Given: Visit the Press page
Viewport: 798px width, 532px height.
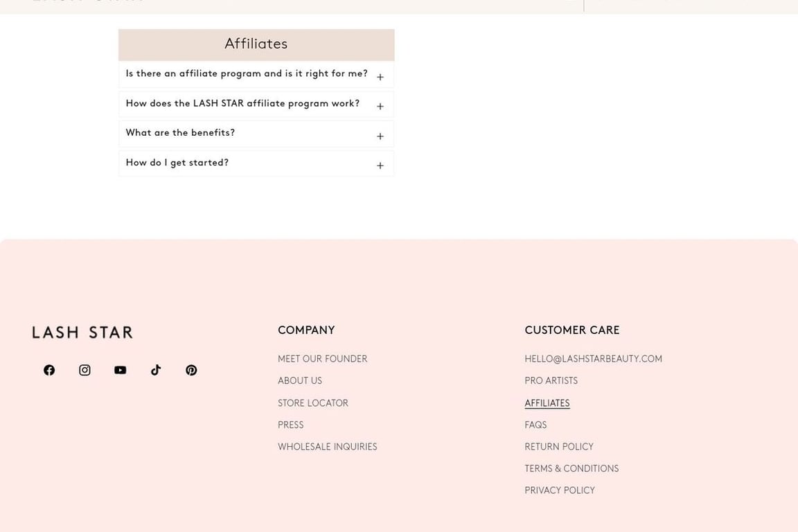Looking at the screenshot, I should (291, 425).
